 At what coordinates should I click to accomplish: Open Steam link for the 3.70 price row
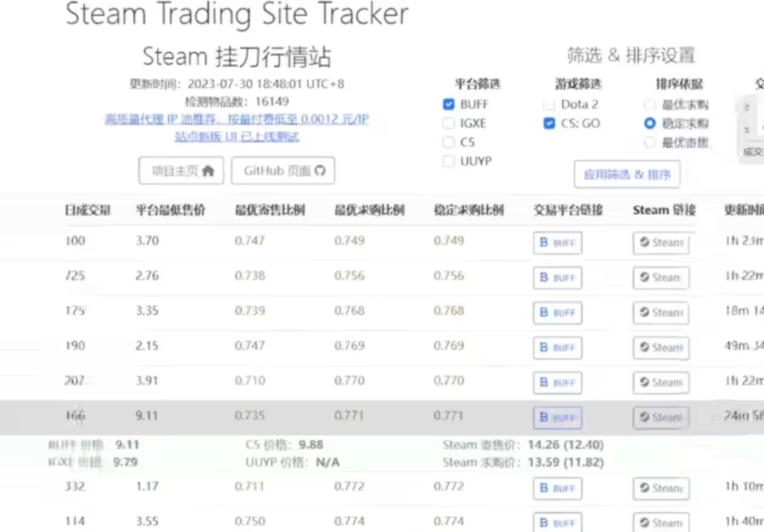(x=661, y=242)
